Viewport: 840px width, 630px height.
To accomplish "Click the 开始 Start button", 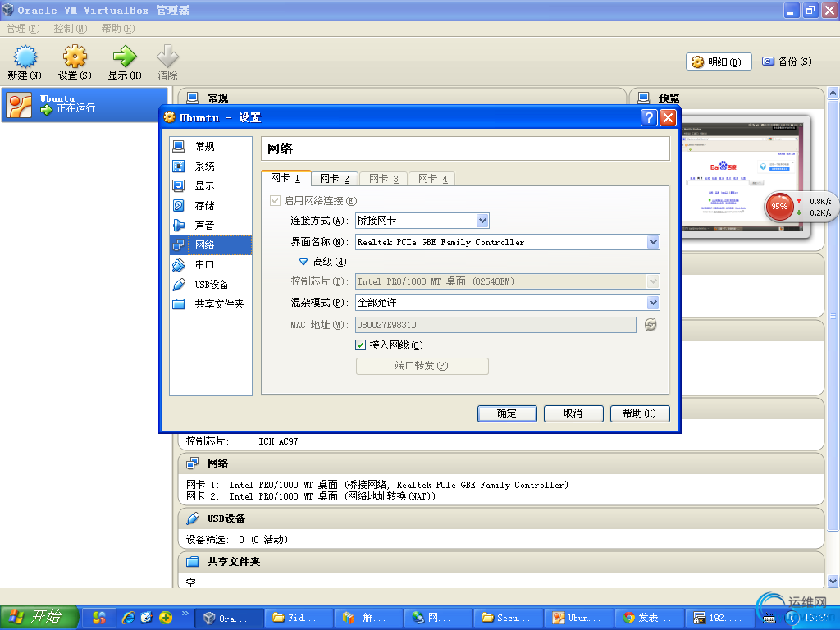I will coord(39,618).
